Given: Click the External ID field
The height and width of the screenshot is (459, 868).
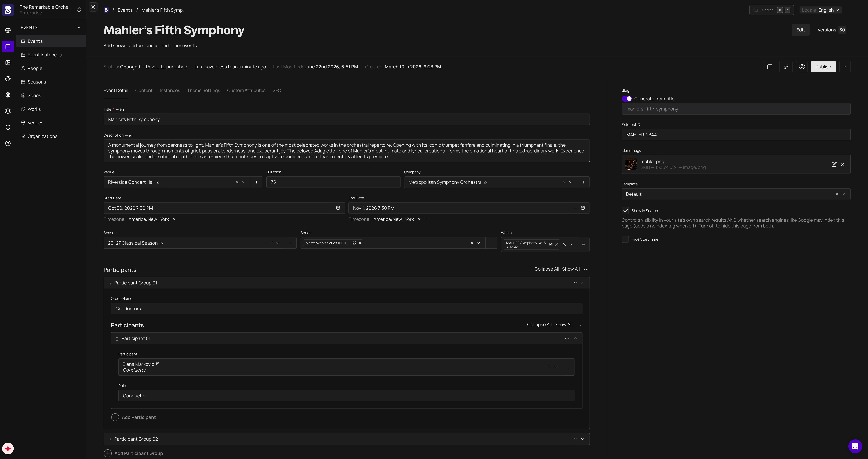Looking at the screenshot, I should (736, 135).
